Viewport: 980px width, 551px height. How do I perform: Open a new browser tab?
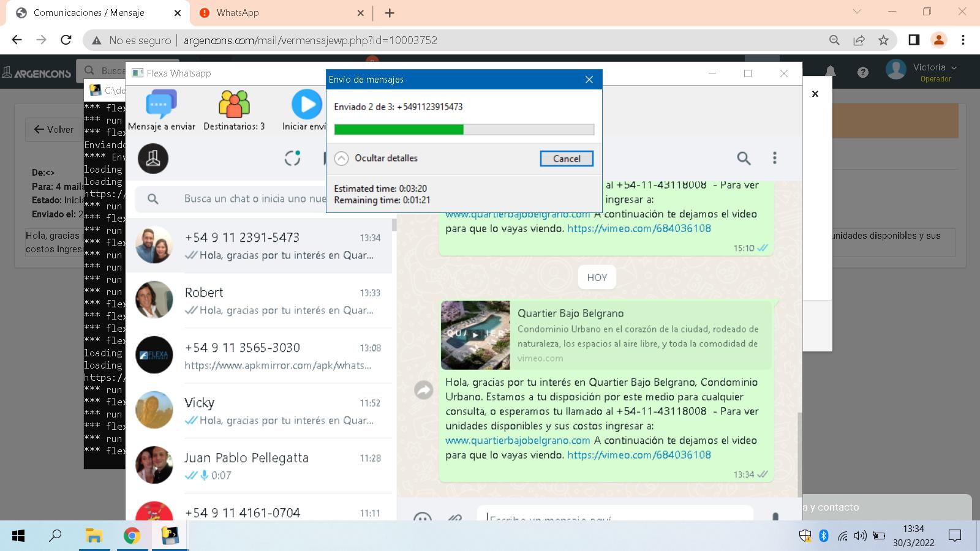tap(390, 13)
